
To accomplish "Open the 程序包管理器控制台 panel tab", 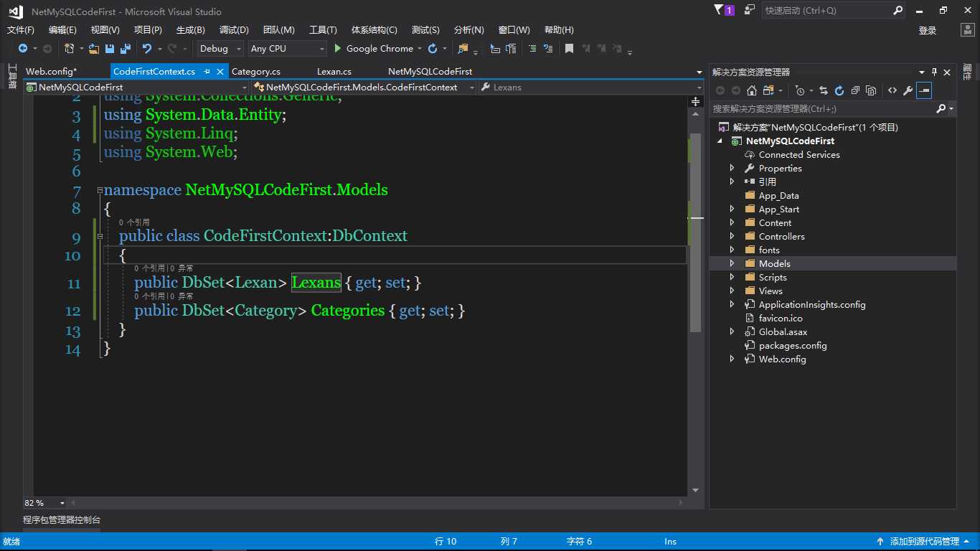I will click(62, 520).
